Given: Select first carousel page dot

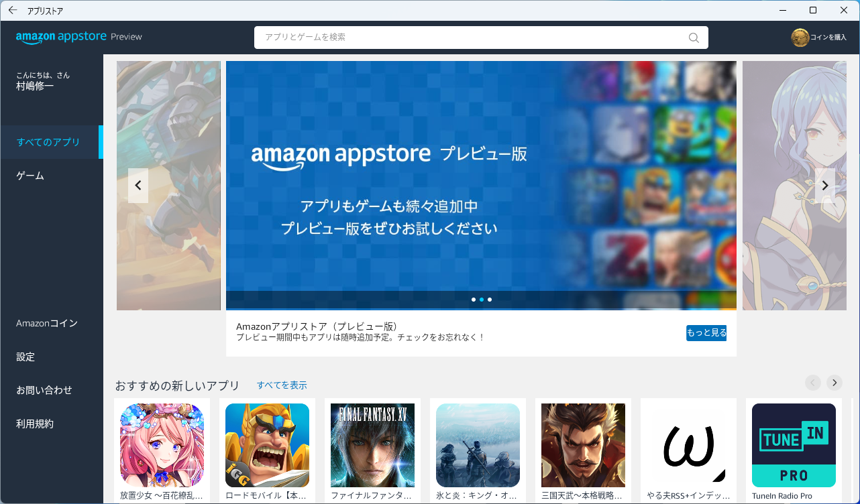Looking at the screenshot, I should 474,300.
